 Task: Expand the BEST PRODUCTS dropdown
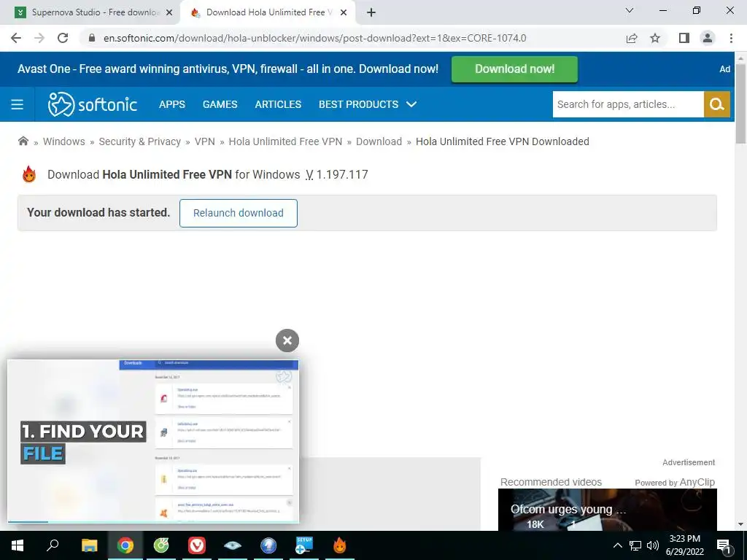tap(368, 104)
